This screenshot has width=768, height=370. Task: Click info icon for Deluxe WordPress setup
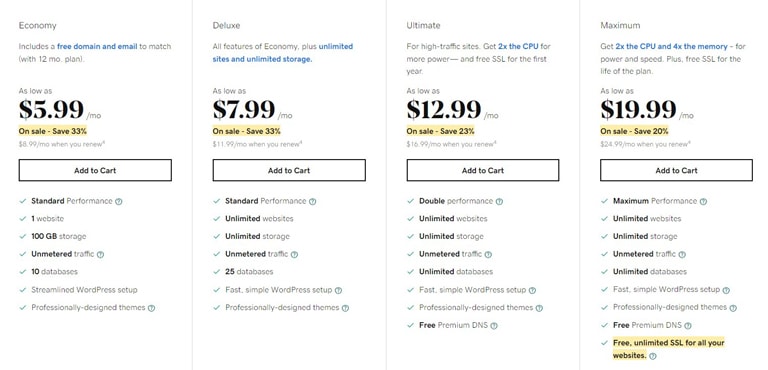click(338, 290)
